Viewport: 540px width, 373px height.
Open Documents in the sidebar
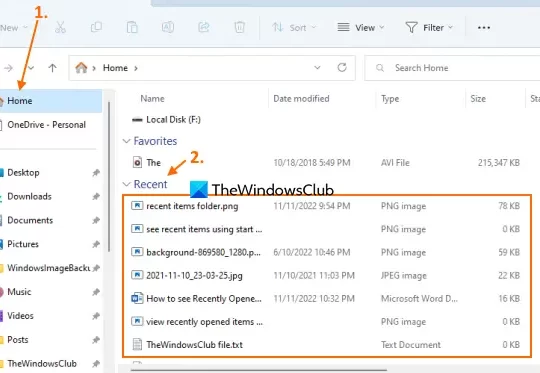click(30, 220)
